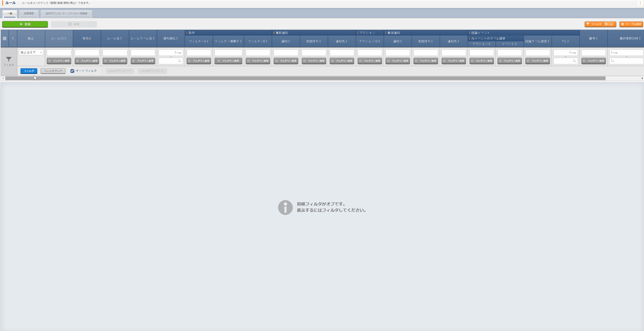Click the フィルタクリア button
The image size is (644, 331).
(x=53, y=71)
